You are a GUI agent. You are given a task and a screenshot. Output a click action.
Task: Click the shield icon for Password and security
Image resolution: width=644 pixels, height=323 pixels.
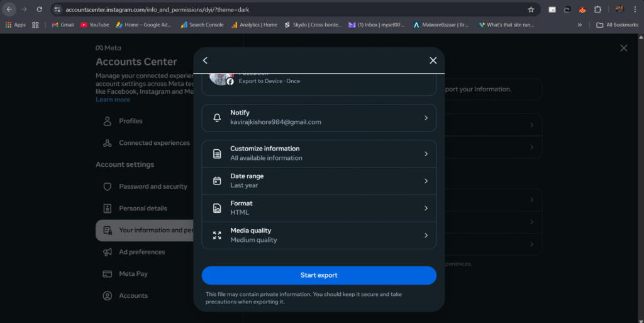point(107,186)
